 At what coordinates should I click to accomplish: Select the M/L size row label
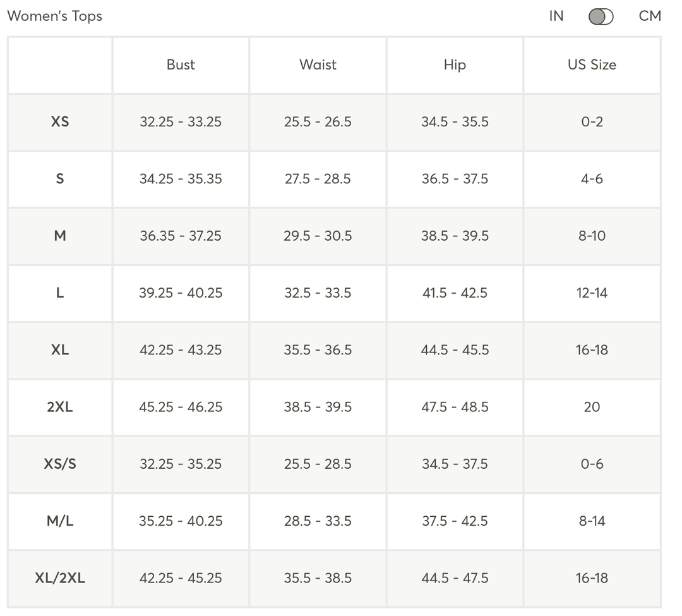[60, 521]
